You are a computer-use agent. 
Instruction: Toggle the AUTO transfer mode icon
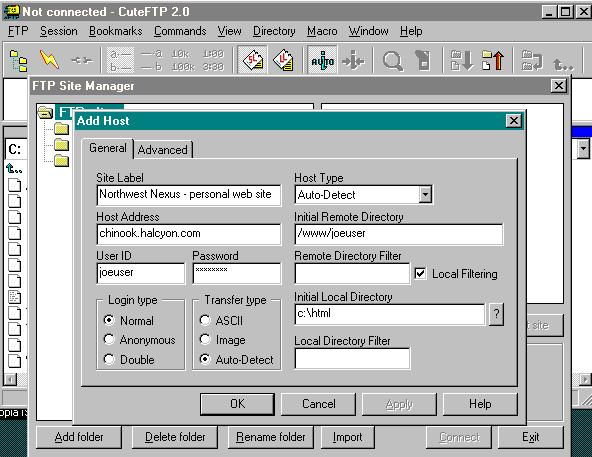pyautogui.click(x=322, y=60)
